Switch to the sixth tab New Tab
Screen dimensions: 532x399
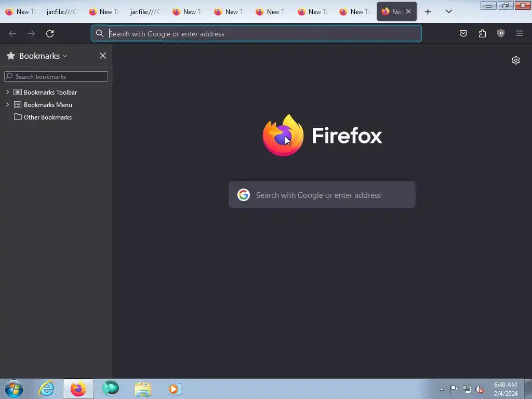click(x=229, y=11)
